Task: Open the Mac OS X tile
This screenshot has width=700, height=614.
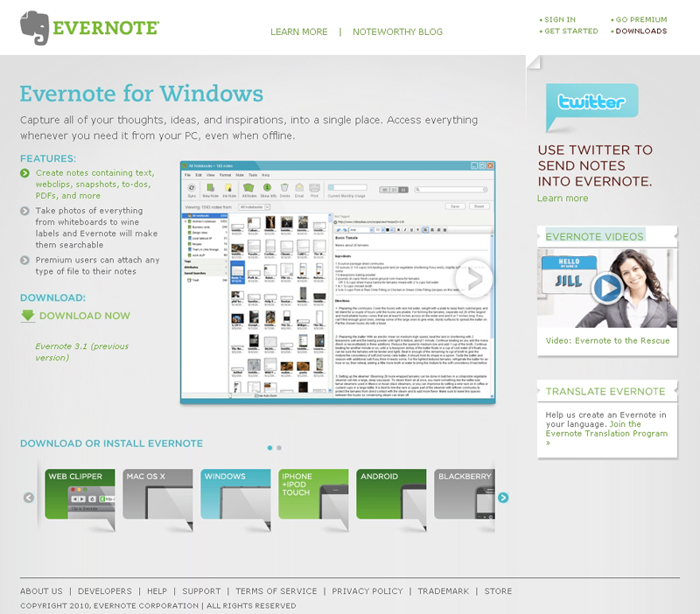Action: (157, 493)
